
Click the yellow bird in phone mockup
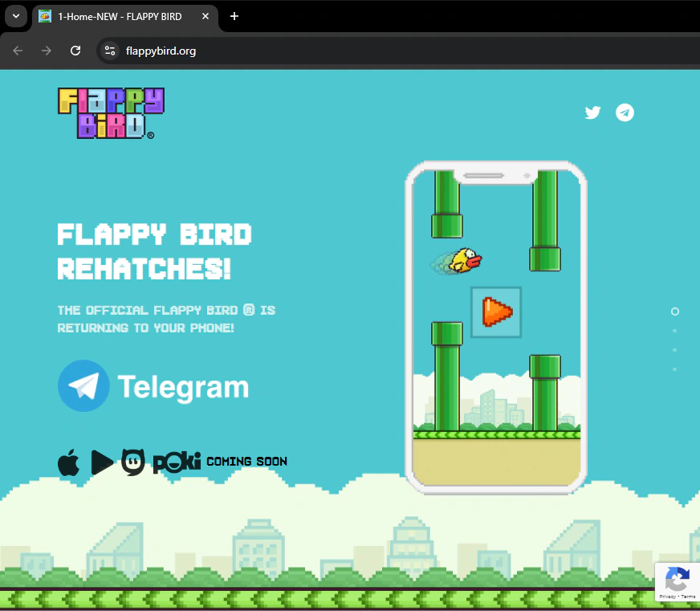tap(465, 260)
